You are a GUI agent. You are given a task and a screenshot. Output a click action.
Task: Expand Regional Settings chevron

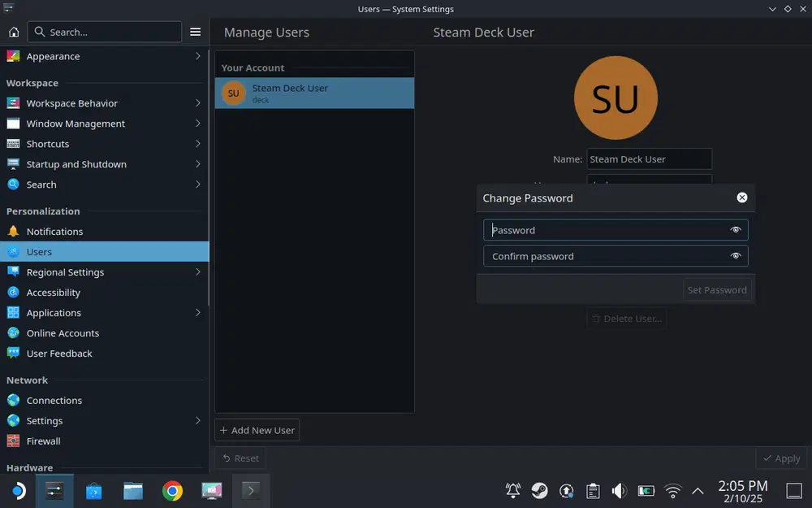(x=198, y=271)
